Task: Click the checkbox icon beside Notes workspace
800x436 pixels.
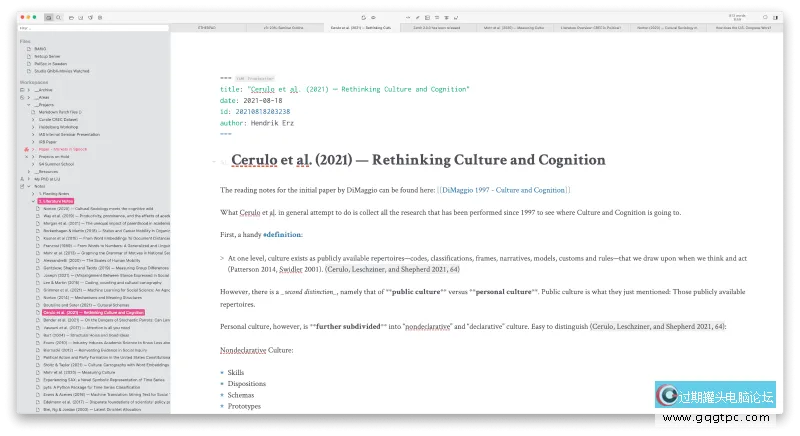Action: pos(22,187)
